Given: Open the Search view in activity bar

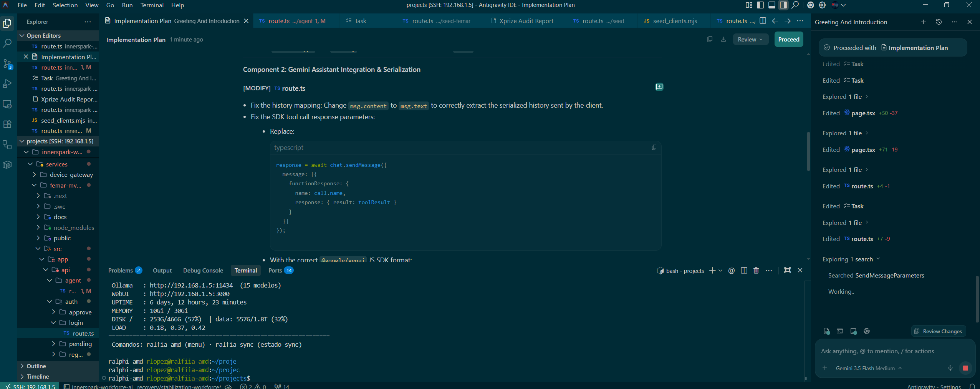Looking at the screenshot, I should point(7,43).
